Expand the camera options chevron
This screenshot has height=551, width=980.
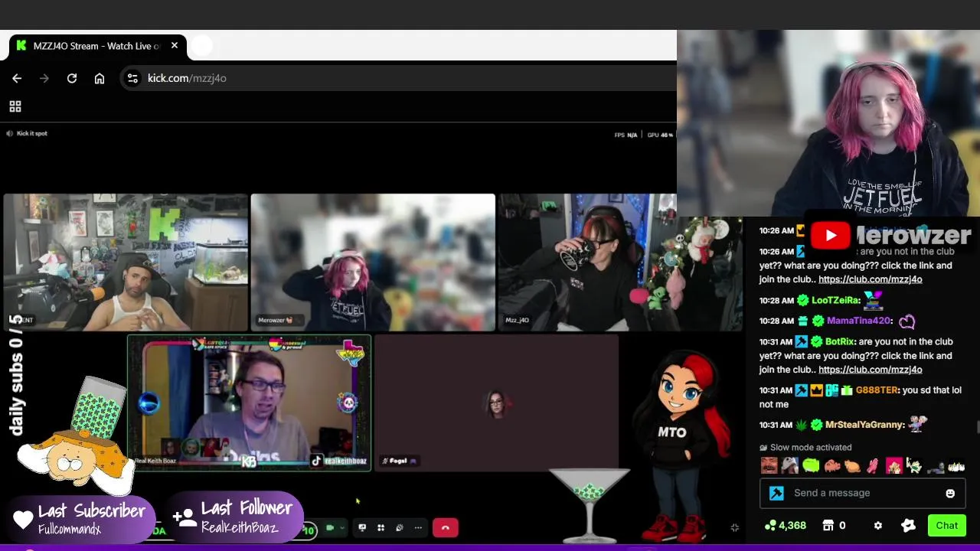pyautogui.click(x=341, y=528)
